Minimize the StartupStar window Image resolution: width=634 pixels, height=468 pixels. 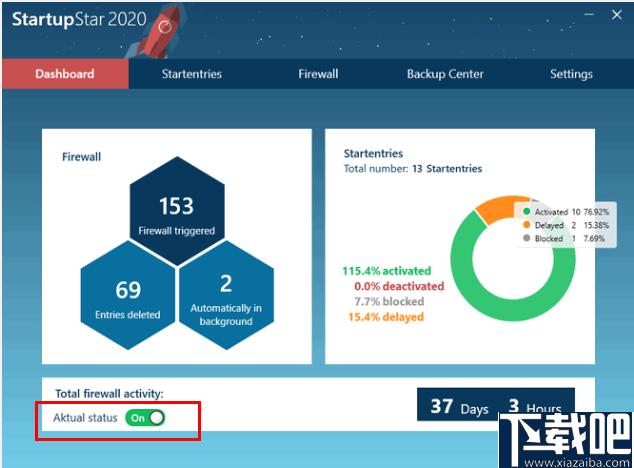[x=589, y=15]
